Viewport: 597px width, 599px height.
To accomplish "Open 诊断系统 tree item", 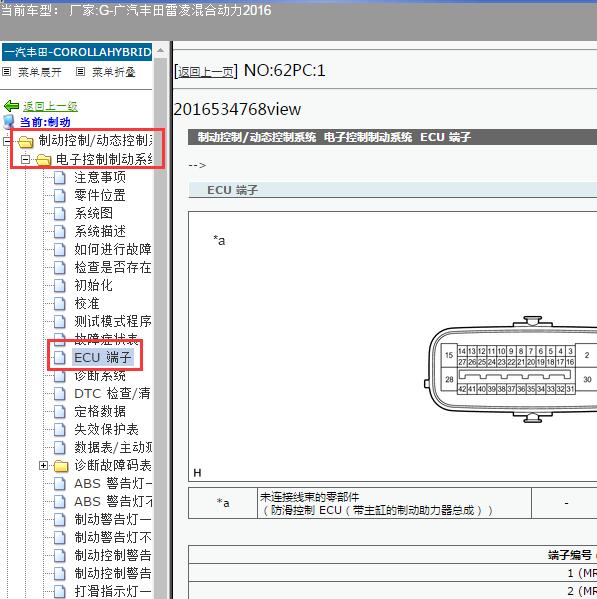I will (100, 376).
